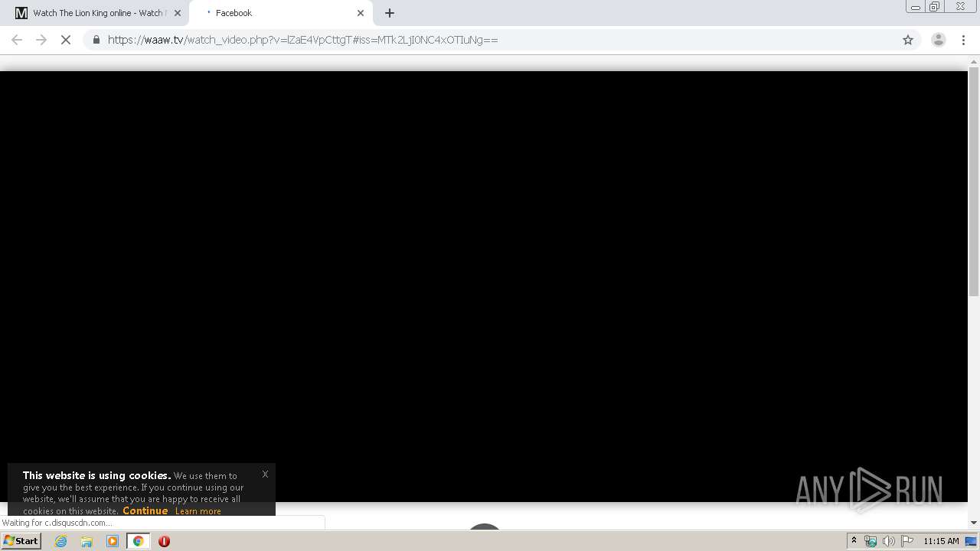
Task: Open the Chrome three-dot menu
Action: (963, 40)
